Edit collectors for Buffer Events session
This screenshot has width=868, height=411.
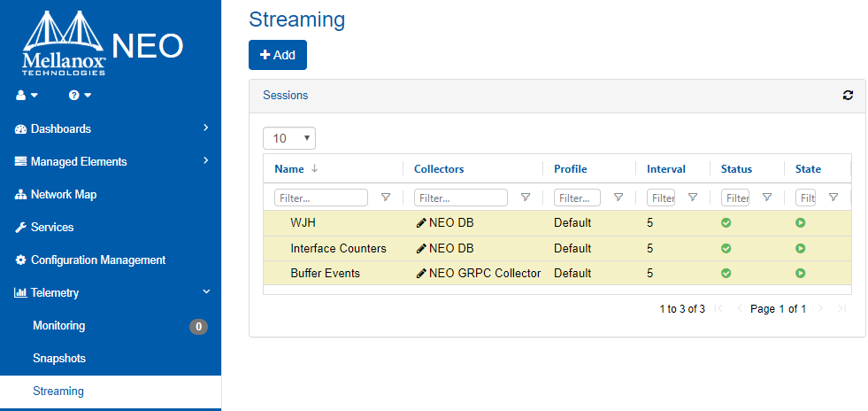tap(420, 274)
